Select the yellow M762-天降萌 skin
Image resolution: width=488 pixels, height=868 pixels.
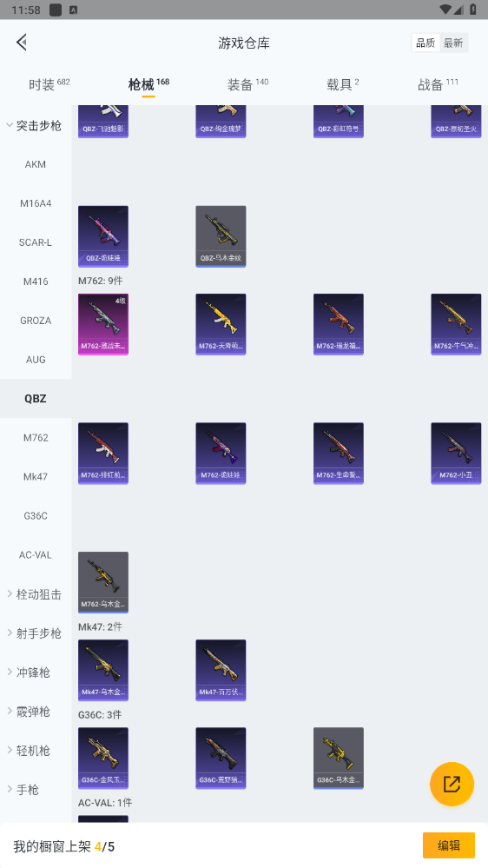click(x=221, y=324)
